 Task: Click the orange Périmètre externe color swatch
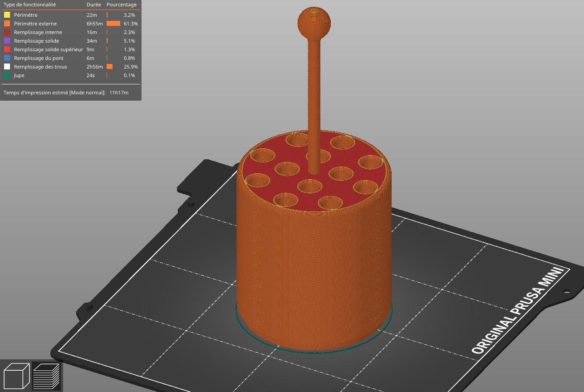[7, 24]
